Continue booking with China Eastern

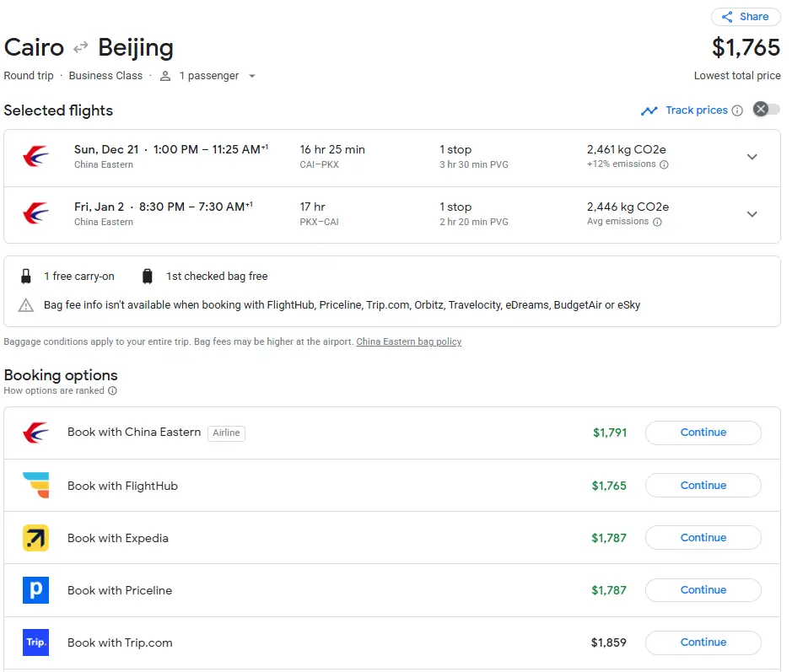point(703,433)
